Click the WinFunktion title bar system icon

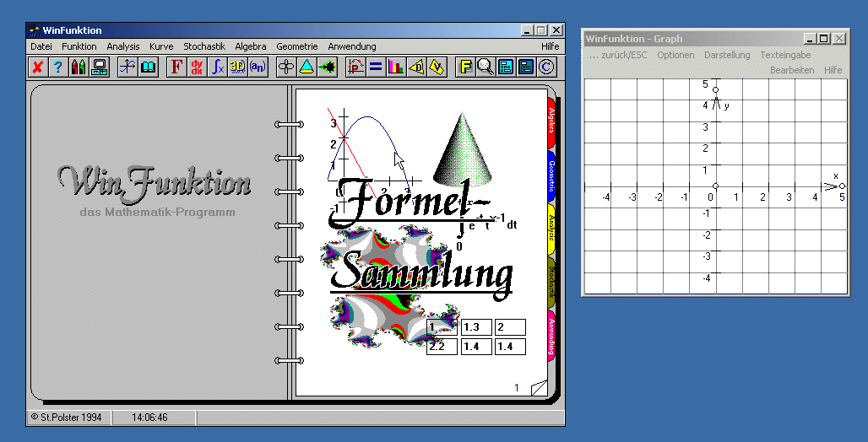pyautogui.click(x=34, y=30)
